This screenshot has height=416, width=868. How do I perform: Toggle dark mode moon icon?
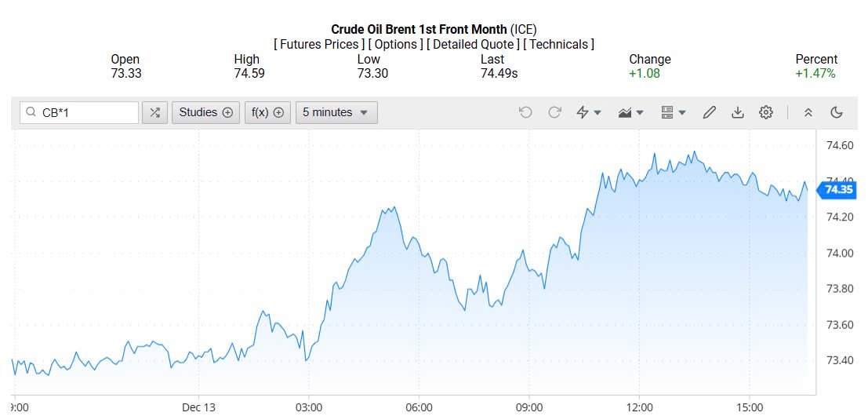pos(837,112)
